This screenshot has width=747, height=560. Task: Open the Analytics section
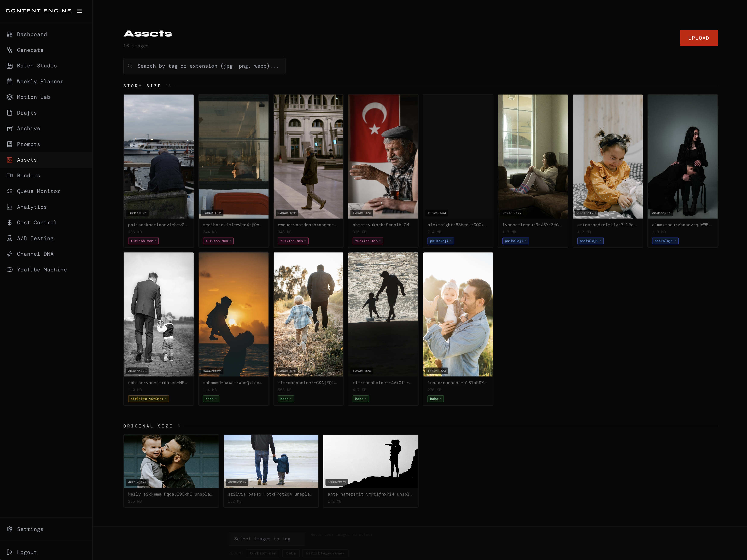pyautogui.click(x=32, y=207)
